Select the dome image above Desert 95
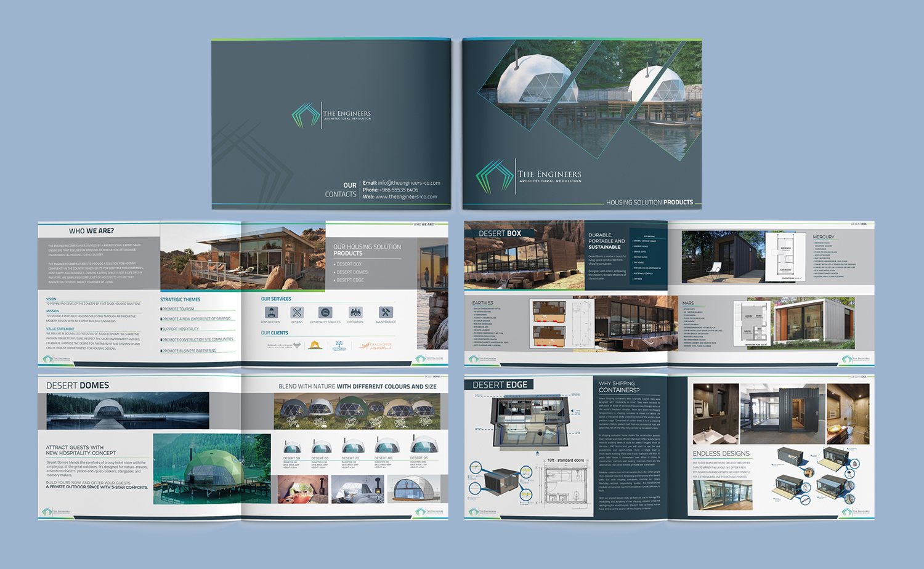The width and height of the screenshot is (924, 569). pos(424,444)
